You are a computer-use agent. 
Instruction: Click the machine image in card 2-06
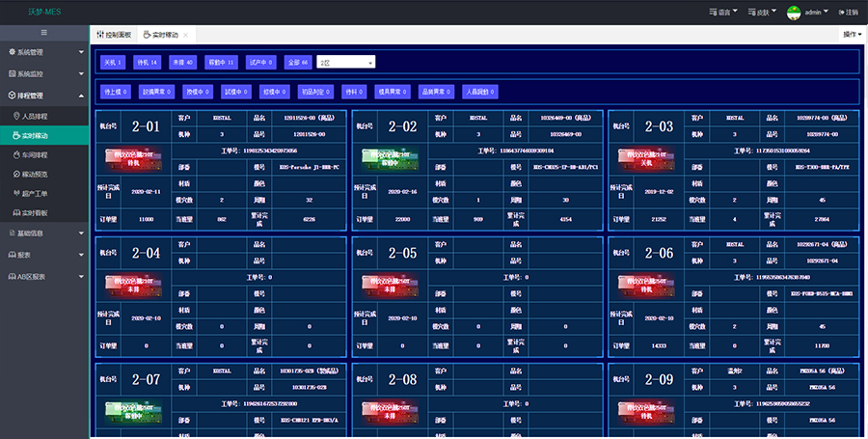pos(638,284)
